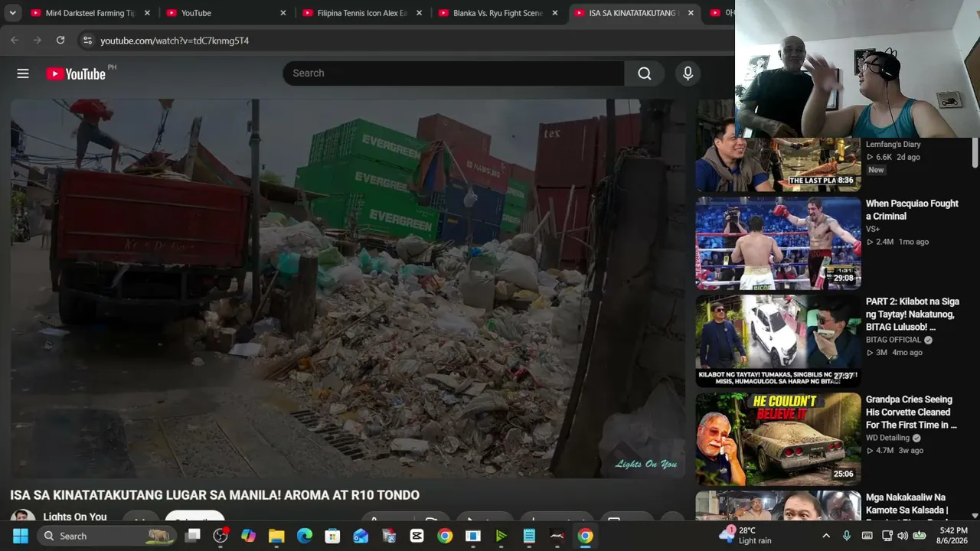The height and width of the screenshot is (551, 980).
Task: Open Mga Nakakaaliw Na Kamote Sa Kalsada title
Action: click(x=907, y=506)
